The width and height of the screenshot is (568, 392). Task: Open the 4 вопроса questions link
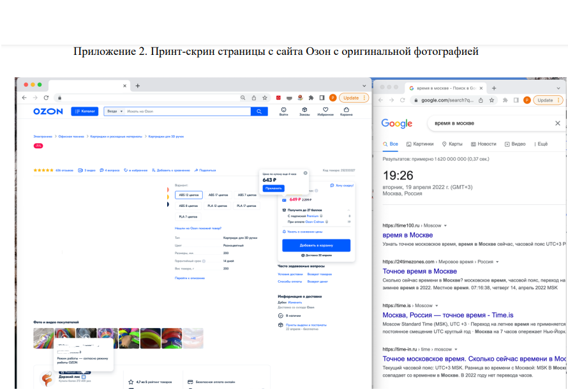point(110,170)
